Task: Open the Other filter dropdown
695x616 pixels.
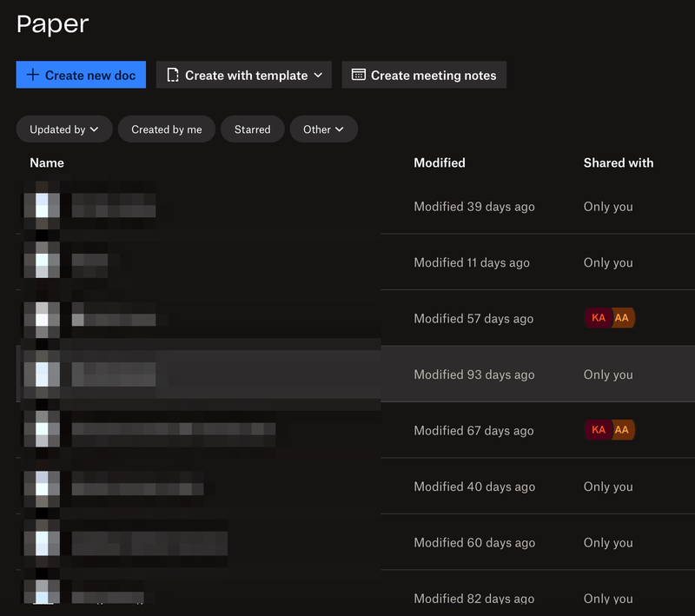Action: (x=323, y=129)
